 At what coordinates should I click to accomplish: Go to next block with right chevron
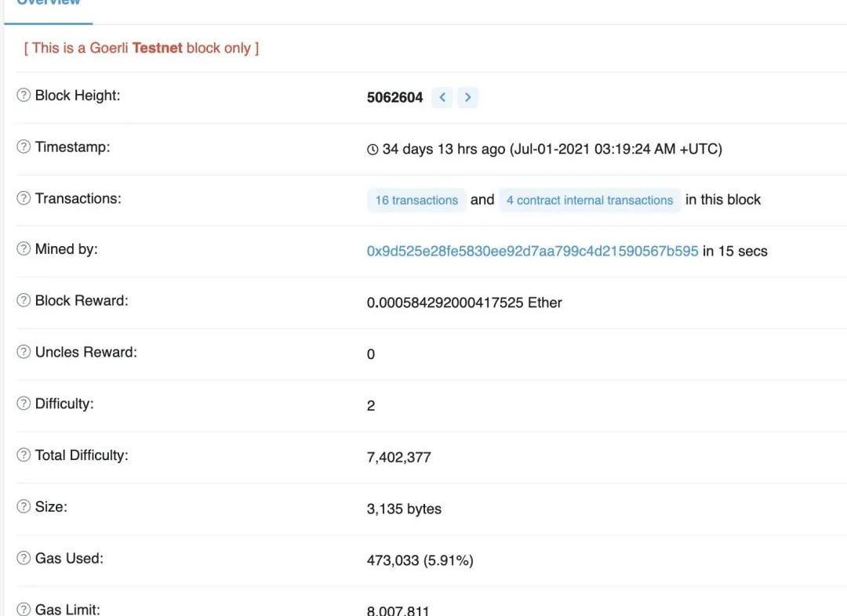click(x=468, y=97)
